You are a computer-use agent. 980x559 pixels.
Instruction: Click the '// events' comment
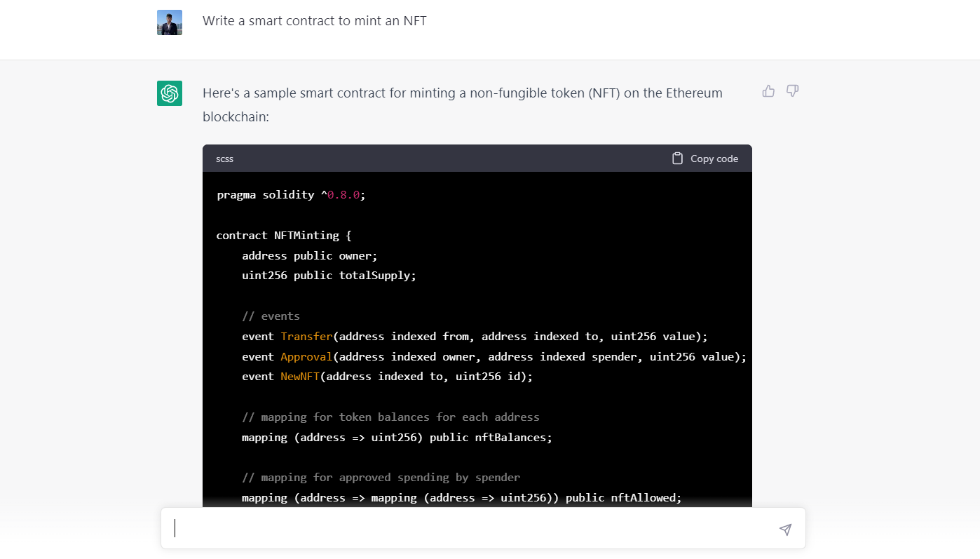(271, 316)
